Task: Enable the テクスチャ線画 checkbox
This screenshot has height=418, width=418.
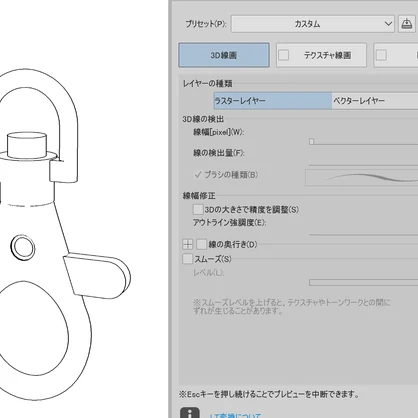Action: click(x=284, y=55)
